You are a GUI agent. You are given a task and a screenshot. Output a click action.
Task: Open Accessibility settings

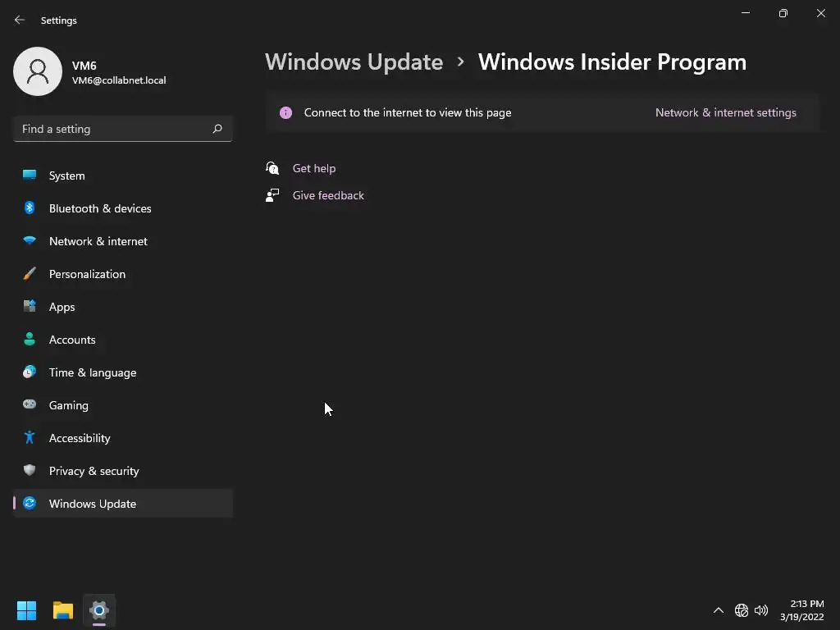click(123, 438)
